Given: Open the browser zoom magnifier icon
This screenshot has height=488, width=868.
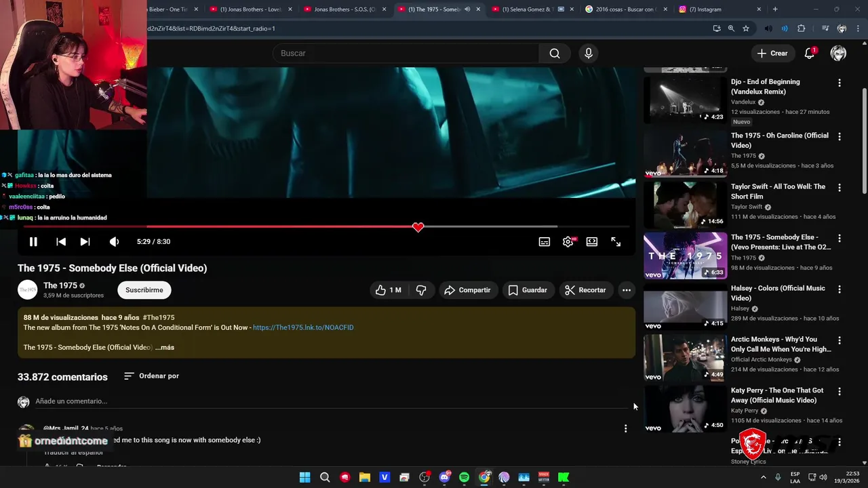Looking at the screenshot, I should (x=731, y=28).
